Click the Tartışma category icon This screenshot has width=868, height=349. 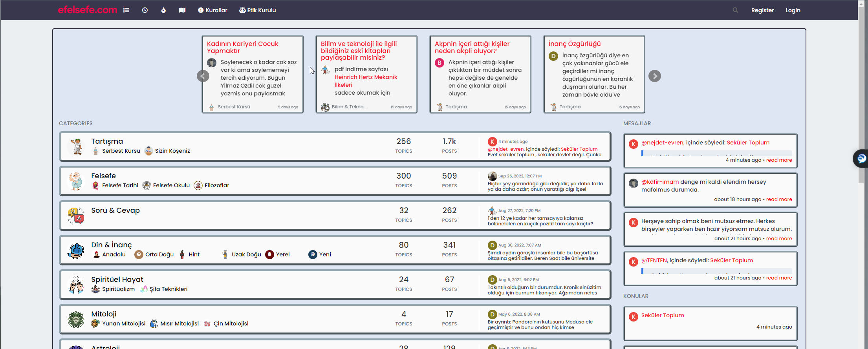tap(76, 146)
